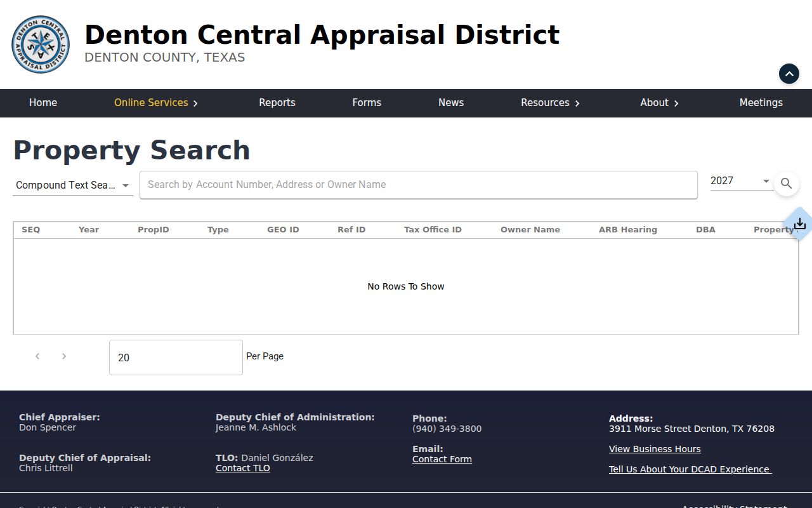This screenshot has height=508, width=812.
Task: Click the Denton Central Appraisal District title
Action: (x=322, y=34)
